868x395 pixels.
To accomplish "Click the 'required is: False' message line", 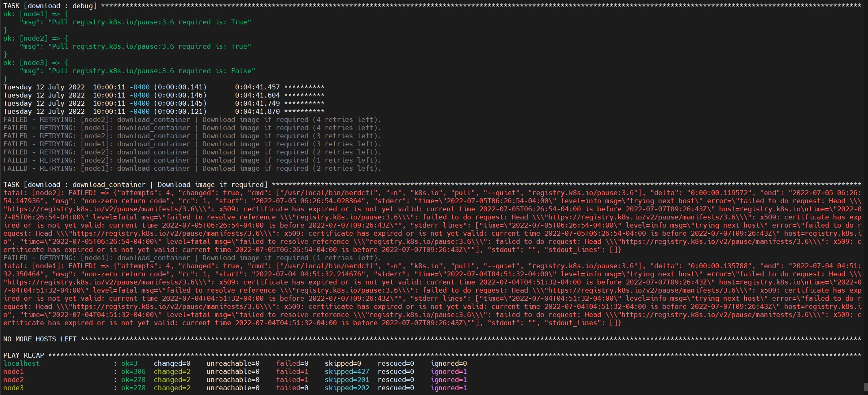I will 137,71.
